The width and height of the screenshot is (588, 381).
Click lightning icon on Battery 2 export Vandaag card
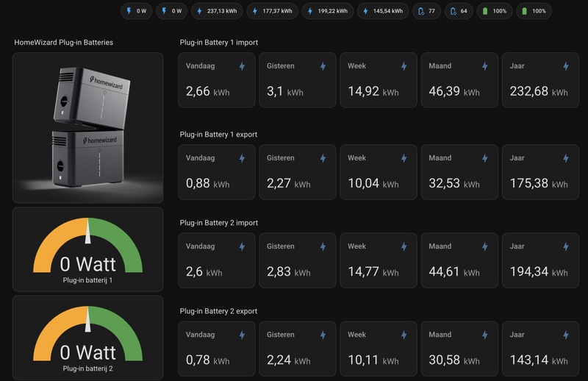pos(243,335)
